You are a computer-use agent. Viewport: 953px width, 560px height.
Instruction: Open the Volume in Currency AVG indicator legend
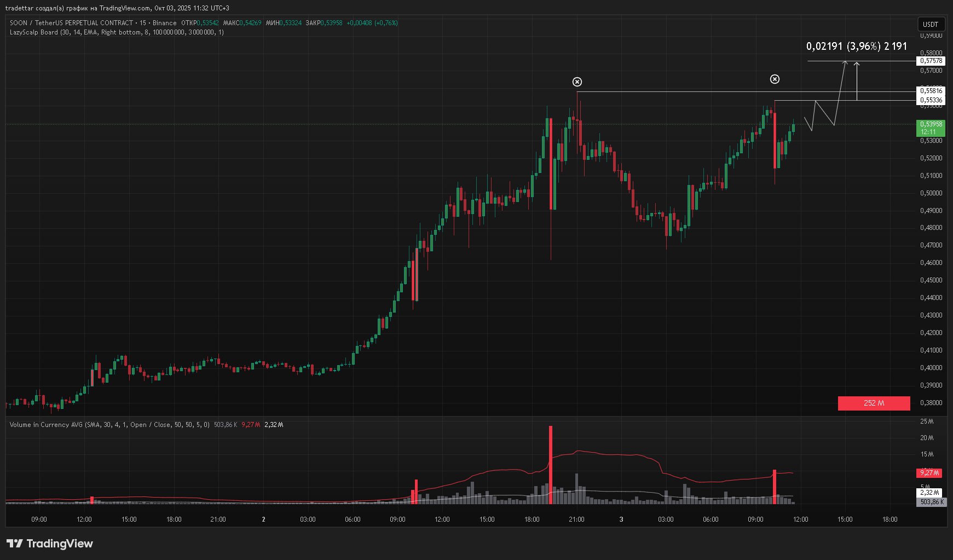pyautogui.click(x=47, y=425)
